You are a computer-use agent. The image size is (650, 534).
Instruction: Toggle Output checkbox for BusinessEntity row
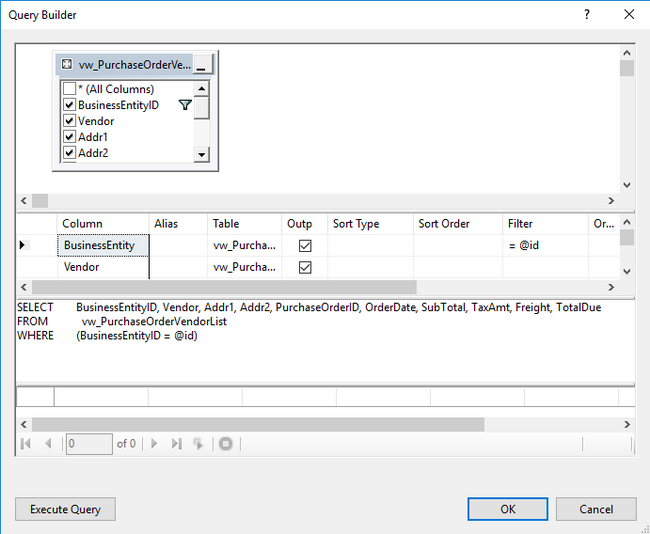tap(305, 246)
